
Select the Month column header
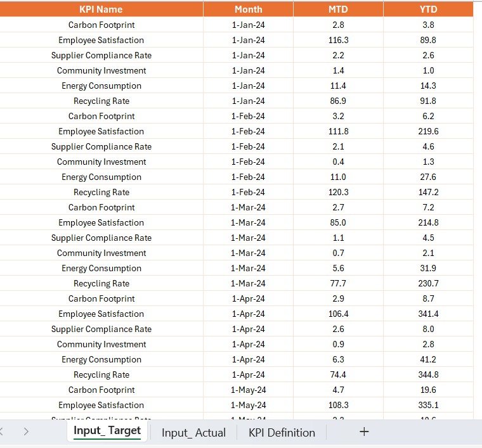(x=248, y=10)
